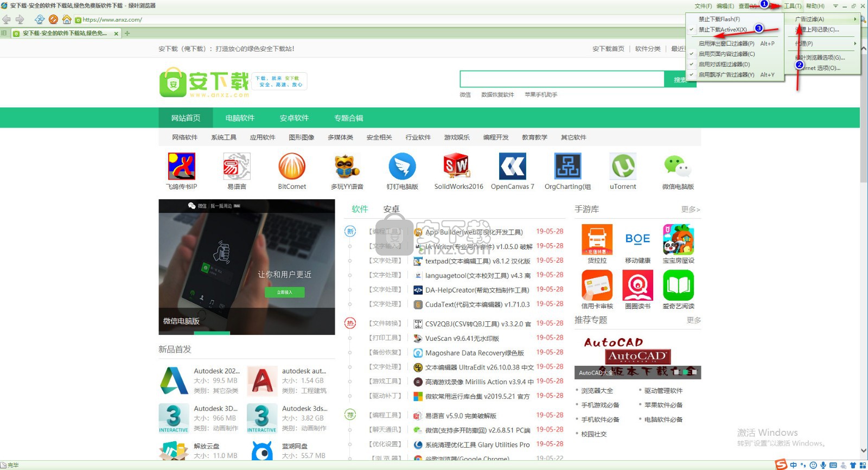This screenshot has height=470, width=868.
Task: Toggle Sogou Chinese/English 中 mode
Action: [794, 465]
